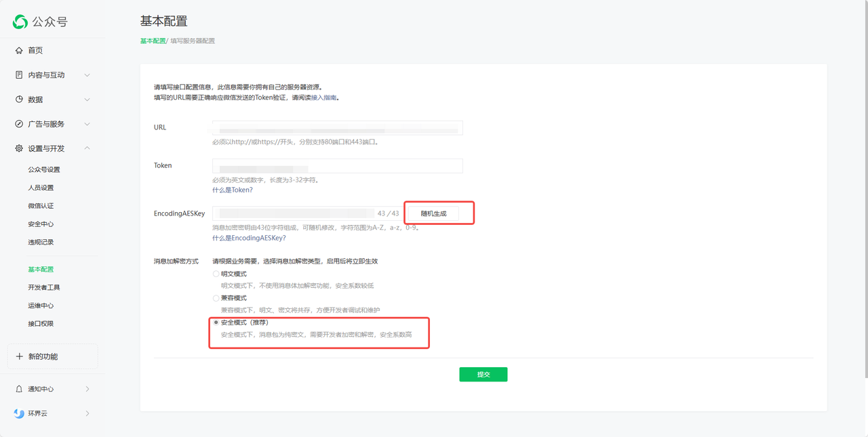Click inside the URL input field
The width and height of the screenshot is (868, 437).
337,127
